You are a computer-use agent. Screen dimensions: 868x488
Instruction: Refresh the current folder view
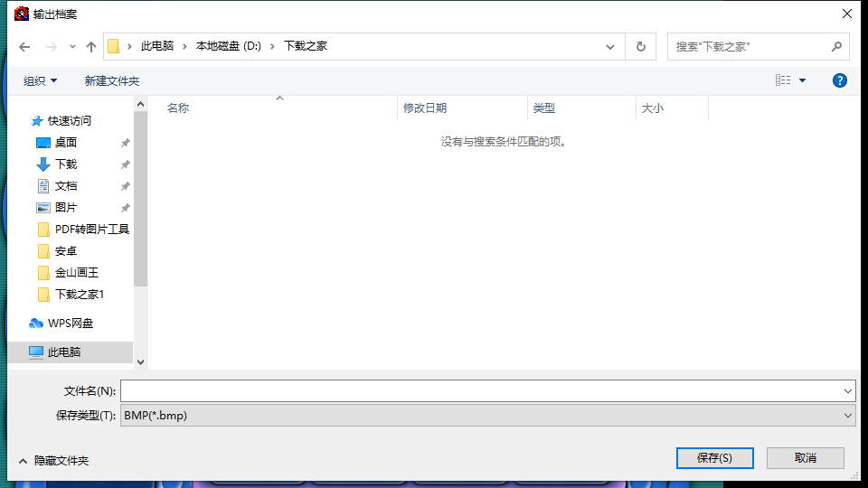point(640,46)
